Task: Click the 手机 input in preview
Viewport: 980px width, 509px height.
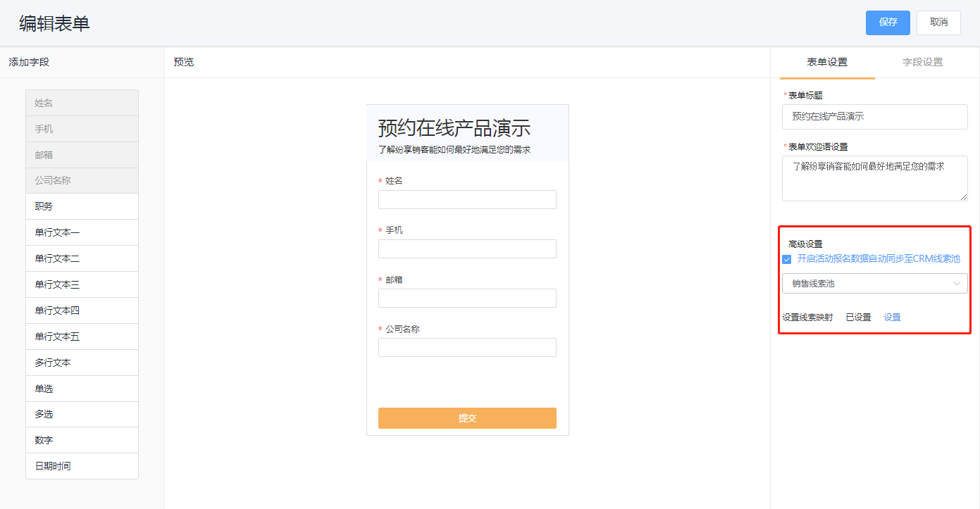Action: tap(467, 249)
